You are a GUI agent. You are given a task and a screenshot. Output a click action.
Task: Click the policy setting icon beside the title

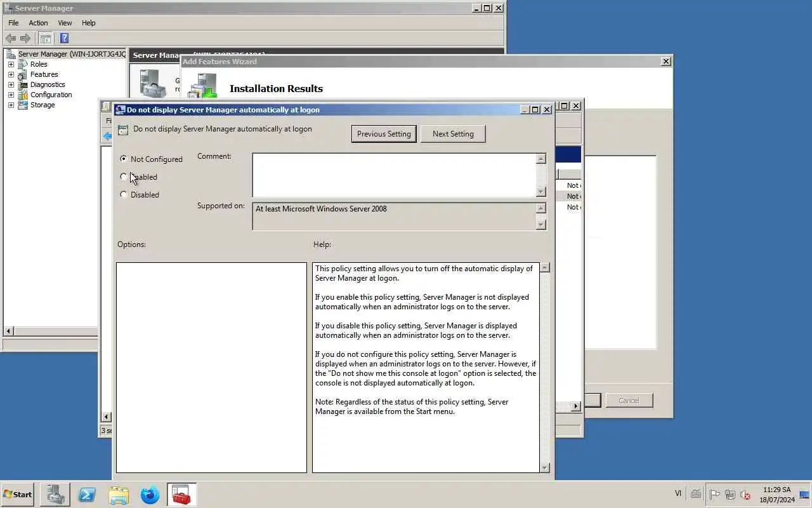point(123,130)
